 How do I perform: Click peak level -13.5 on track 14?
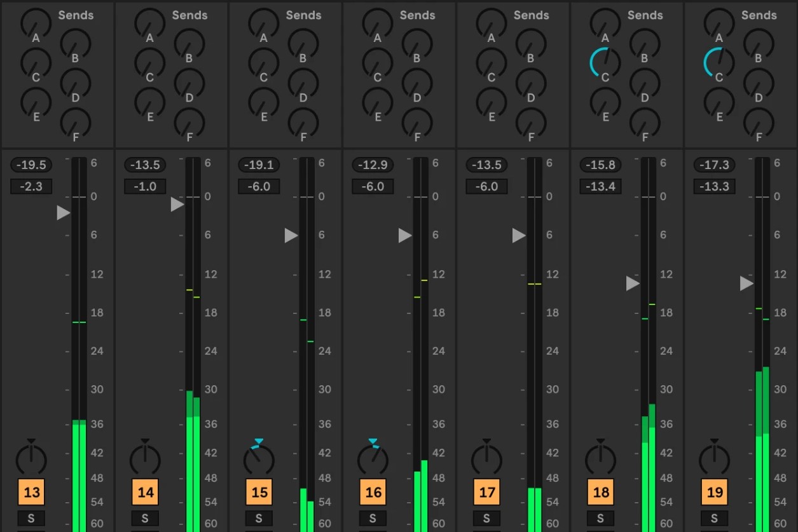click(x=145, y=165)
